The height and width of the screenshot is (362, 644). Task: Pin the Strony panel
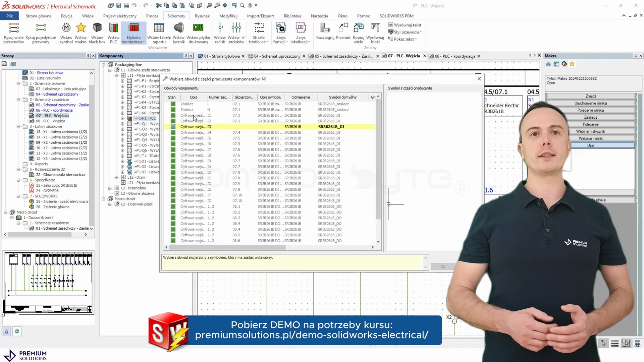point(88,56)
